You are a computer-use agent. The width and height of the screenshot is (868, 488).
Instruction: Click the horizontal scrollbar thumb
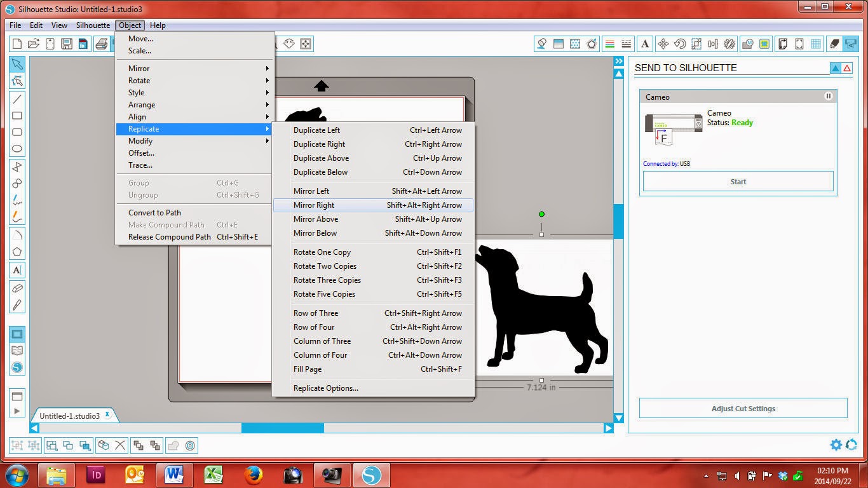(x=282, y=428)
